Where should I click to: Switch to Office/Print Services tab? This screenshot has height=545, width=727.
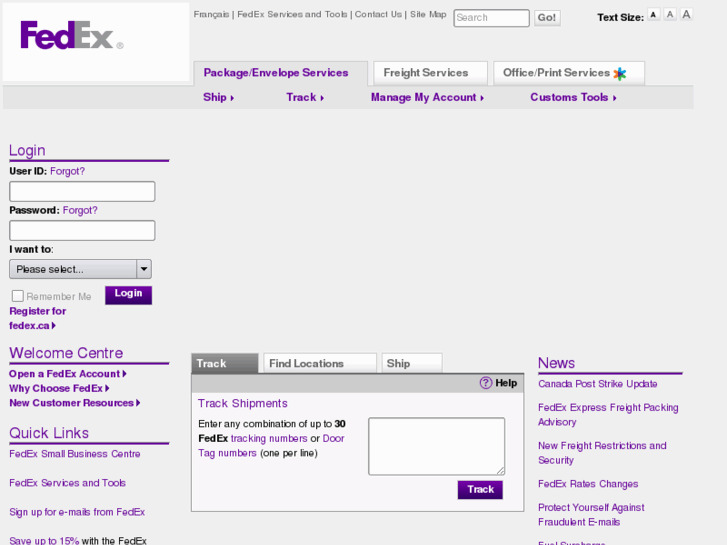[x=569, y=73]
